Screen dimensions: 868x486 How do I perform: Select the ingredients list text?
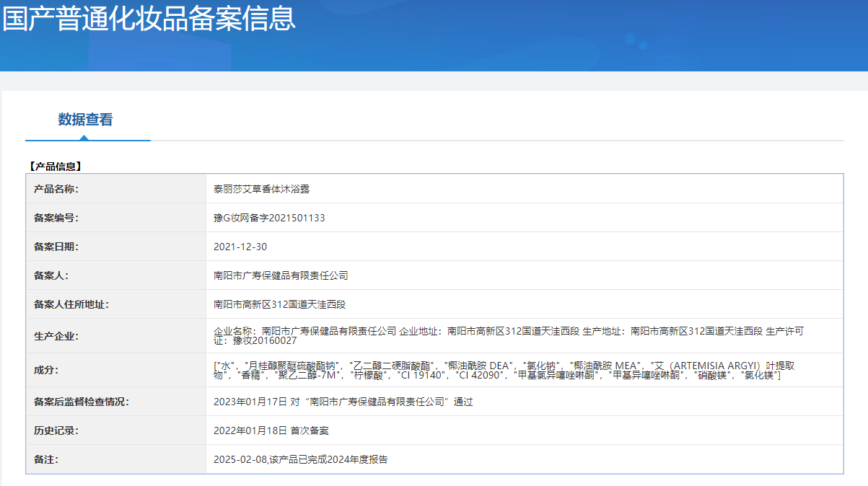coord(504,370)
